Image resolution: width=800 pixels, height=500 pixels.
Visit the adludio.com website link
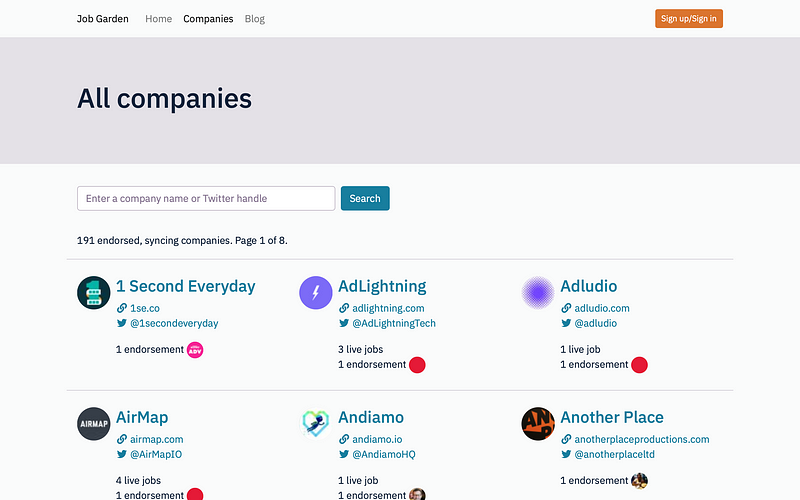point(602,308)
